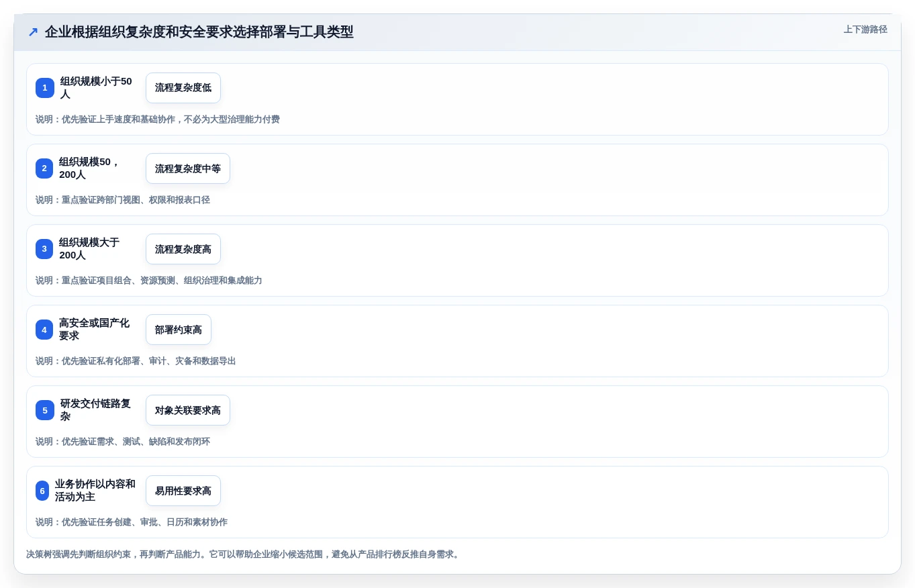The height and width of the screenshot is (588, 915).
Task: Select step badge number 2
Action: coord(44,168)
